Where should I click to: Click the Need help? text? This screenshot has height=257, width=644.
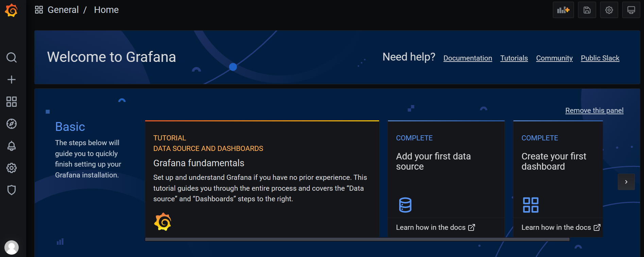409,57
